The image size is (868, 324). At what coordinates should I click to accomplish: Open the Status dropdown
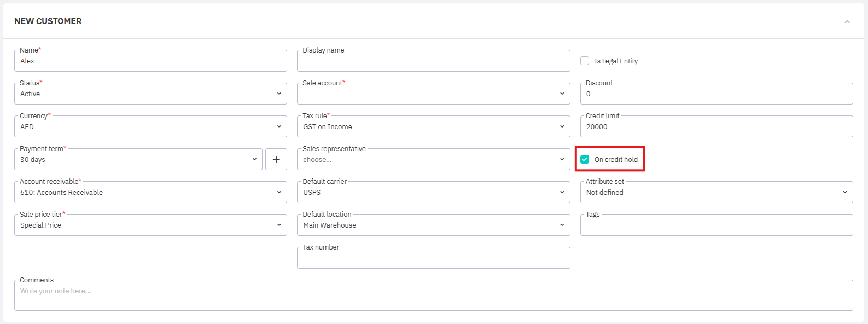pyautogui.click(x=150, y=94)
